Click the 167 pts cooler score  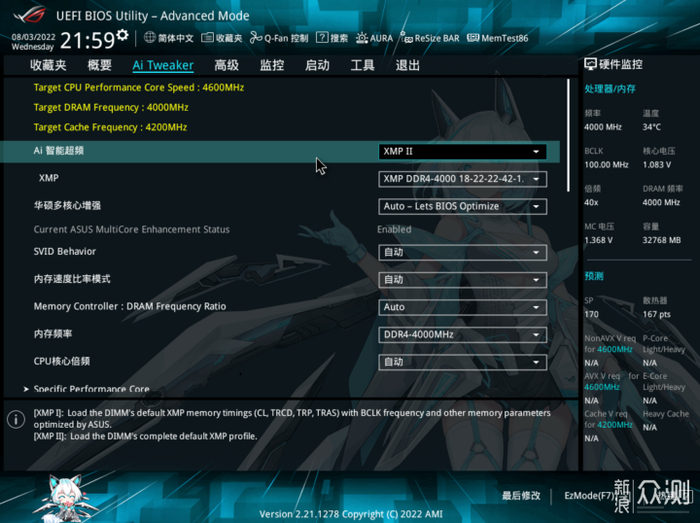(x=656, y=314)
